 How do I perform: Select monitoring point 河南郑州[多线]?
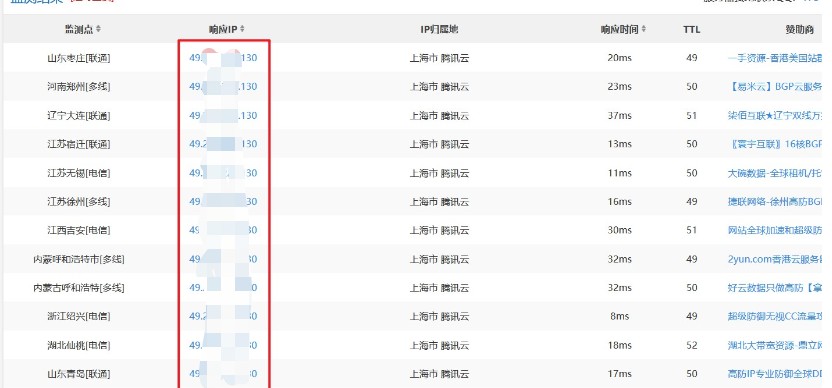click(79, 87)
